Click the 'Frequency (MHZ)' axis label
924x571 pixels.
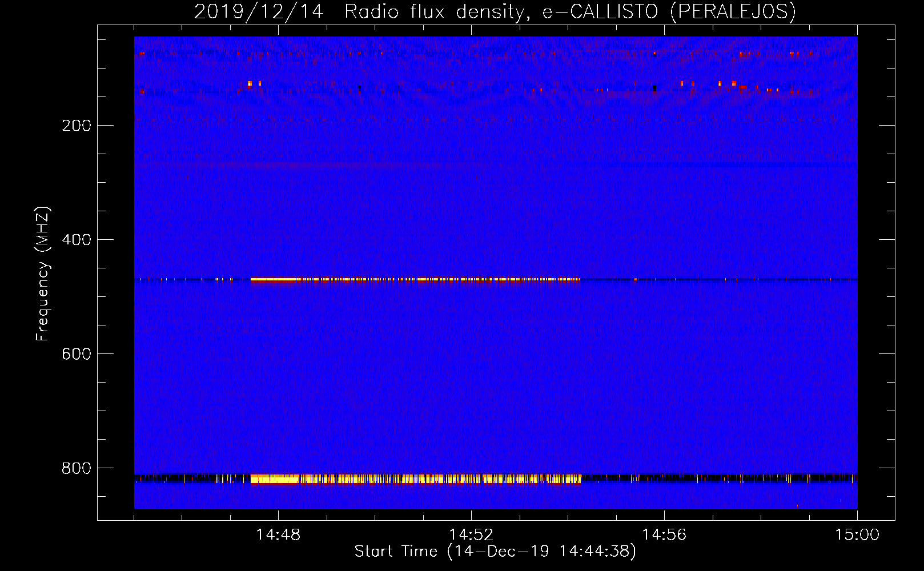(x=43, y=274)
